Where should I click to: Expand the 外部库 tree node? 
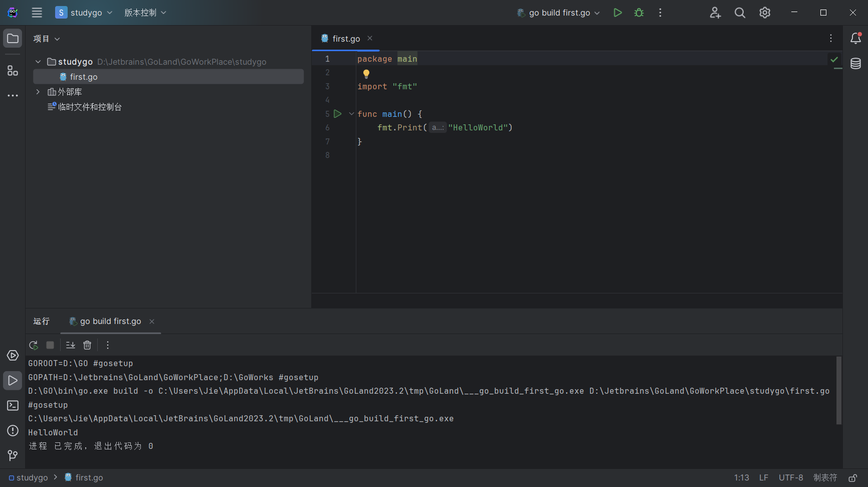click(38, 91)
